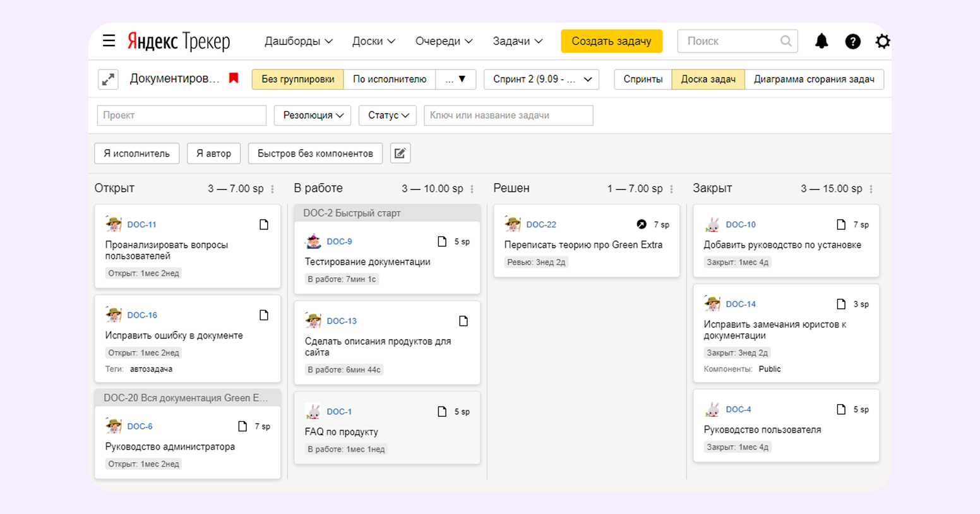
Task: Open settings gear icon
Action: coord(882,41)
